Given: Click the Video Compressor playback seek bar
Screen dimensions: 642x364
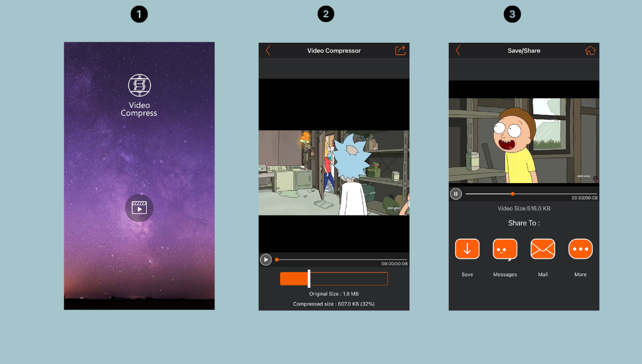Looking at the screenshot, I should pyautogui.click(x=341, y=259).
